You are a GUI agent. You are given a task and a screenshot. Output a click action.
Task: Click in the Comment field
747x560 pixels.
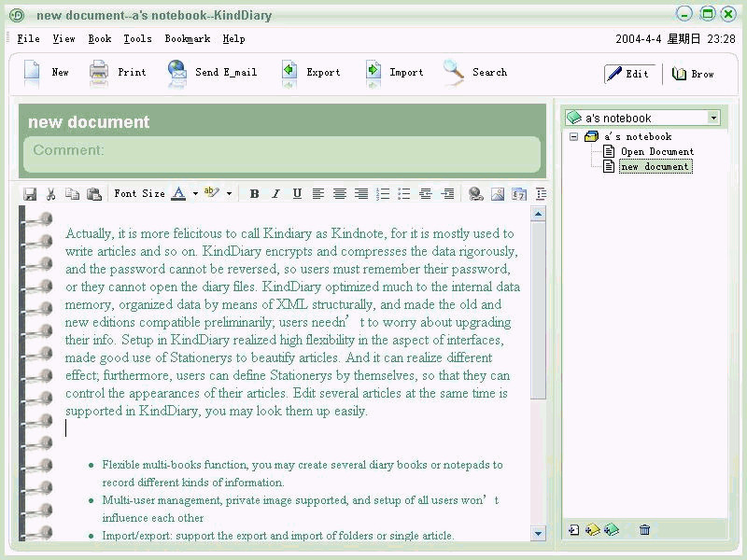[x=282, y=154]
